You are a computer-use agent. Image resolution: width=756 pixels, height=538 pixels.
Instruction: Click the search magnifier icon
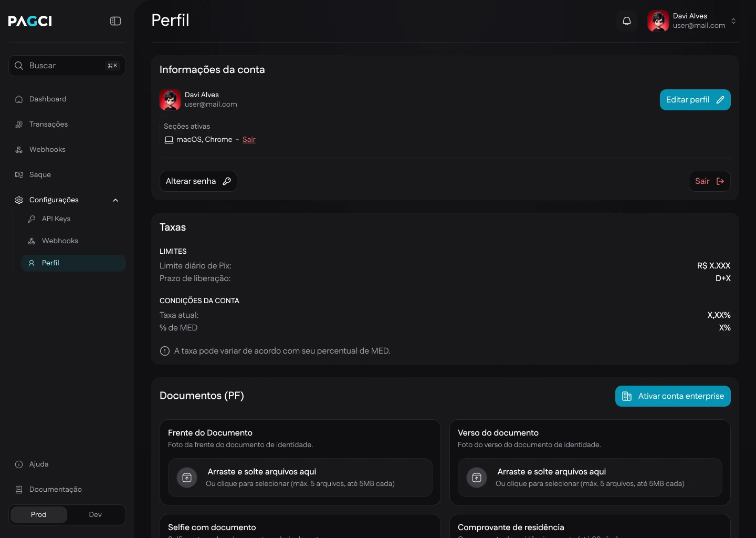(x=19, y=66)
